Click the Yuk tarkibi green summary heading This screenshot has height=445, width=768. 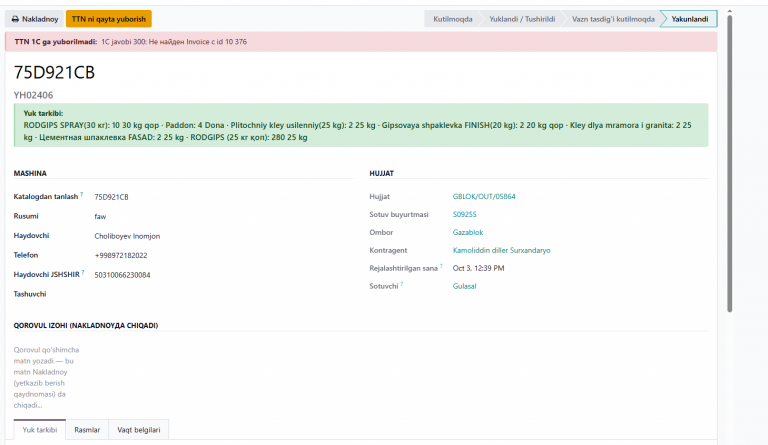click(x=43, y=113)
